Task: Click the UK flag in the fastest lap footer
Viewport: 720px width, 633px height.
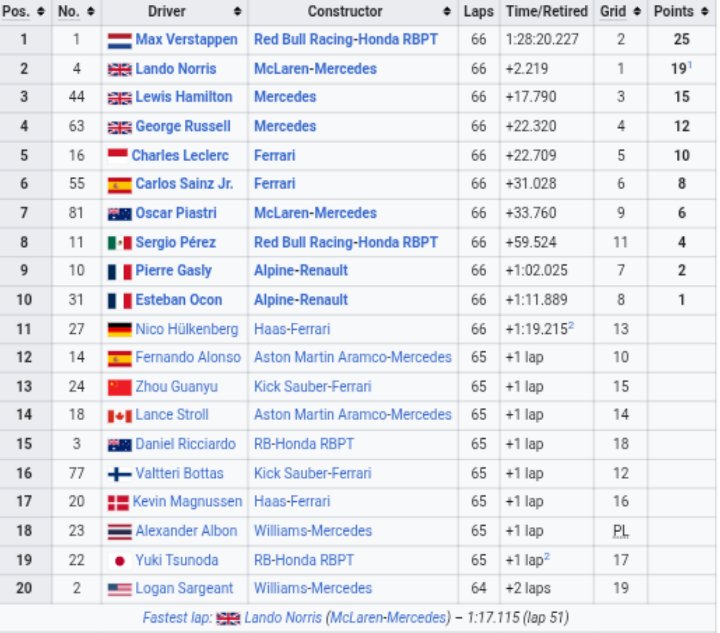Action: [x=228, y=619]
